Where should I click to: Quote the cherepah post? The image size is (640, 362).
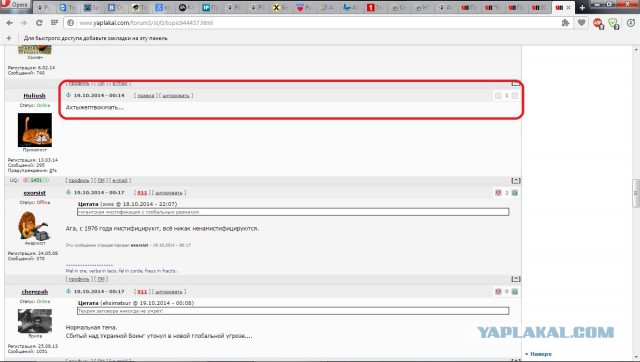tap(169, 292)
